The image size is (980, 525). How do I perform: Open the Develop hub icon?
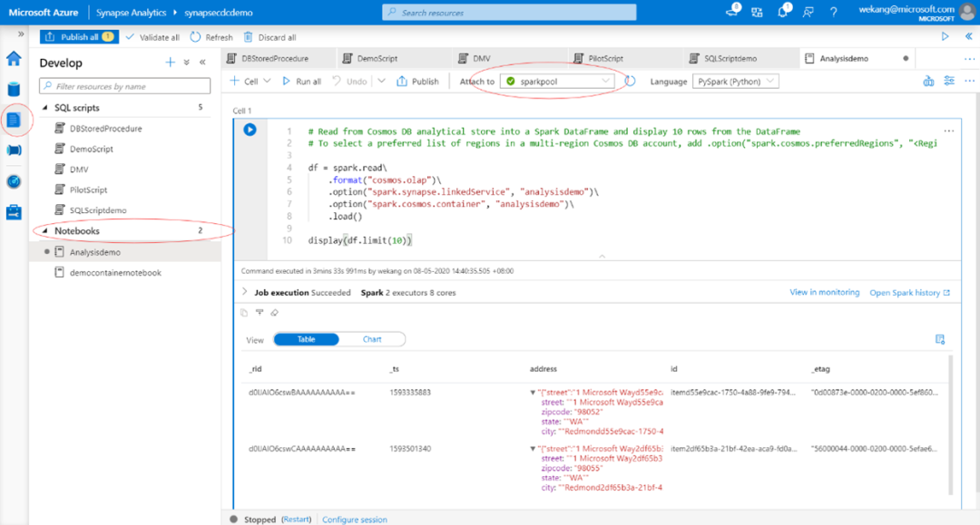coord(14,119)
